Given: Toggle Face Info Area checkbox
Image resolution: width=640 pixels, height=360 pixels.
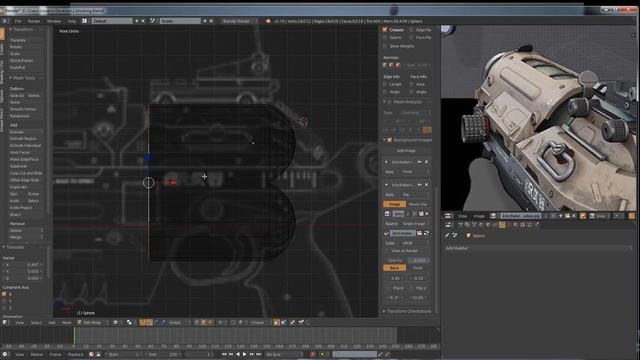Looking at the screenshot, I should 411,84.
